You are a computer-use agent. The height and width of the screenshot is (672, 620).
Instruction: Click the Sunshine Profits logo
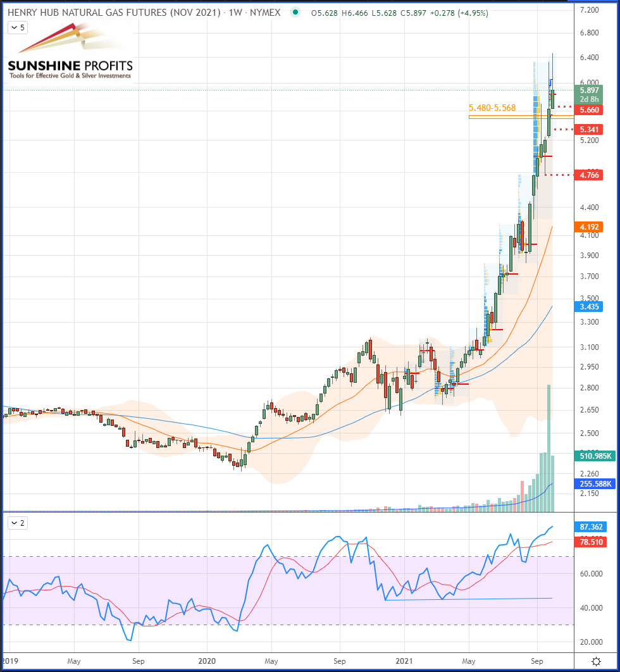tap(70, 51)
